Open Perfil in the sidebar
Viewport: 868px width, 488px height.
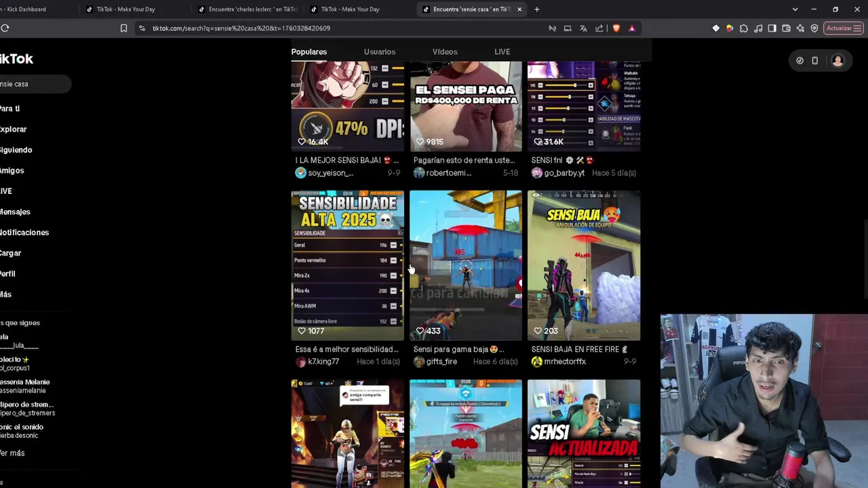tap(7, 274)
